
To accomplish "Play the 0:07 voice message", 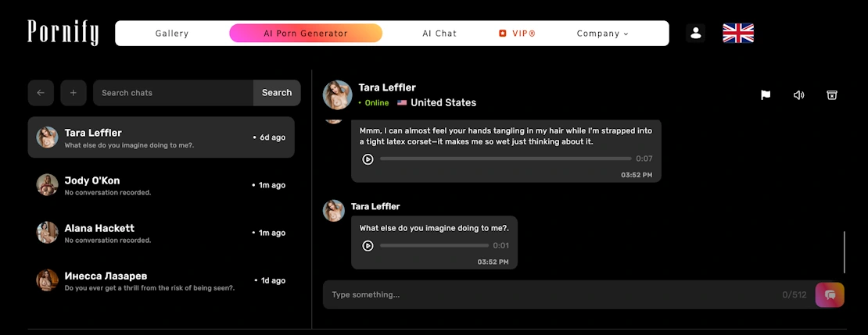I will 368,159.
